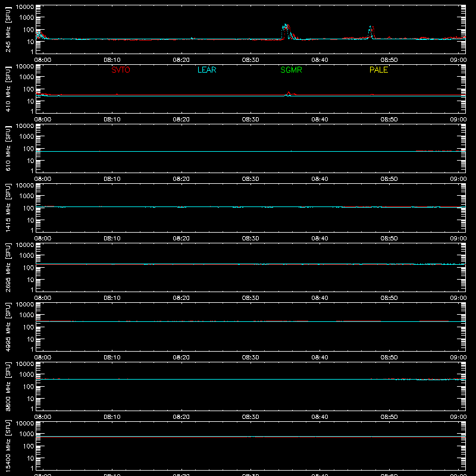Select the 8800 MHz [SFU] axis title

click(8, 387)
